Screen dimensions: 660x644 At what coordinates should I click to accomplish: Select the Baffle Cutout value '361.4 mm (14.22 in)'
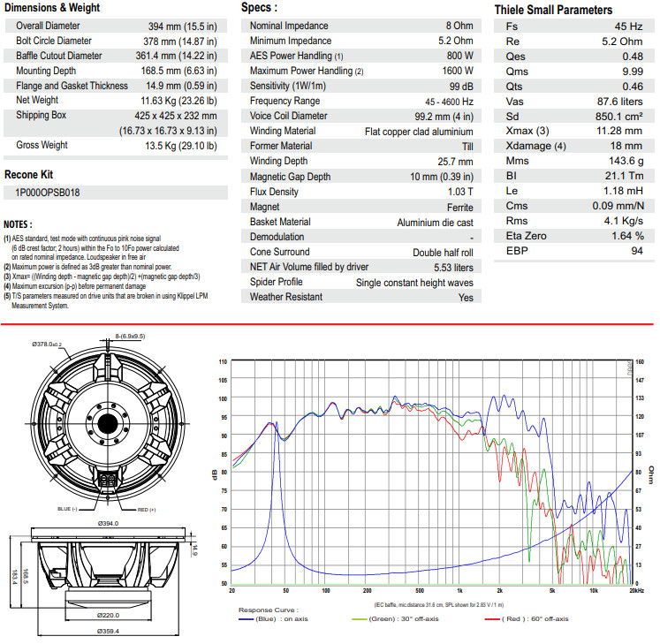pos(176,56)
